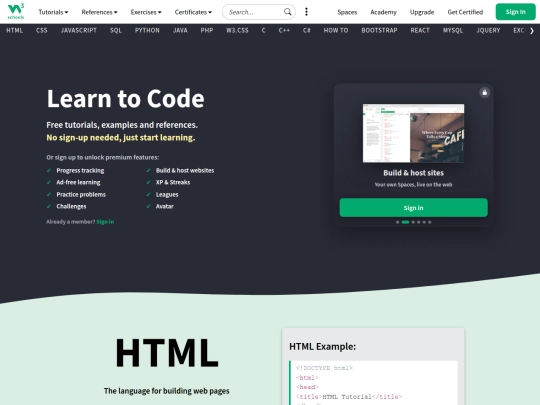This screenshot has width=540, height=405.
Task: Click the 'HTML Example:' heading
Action: coord(322,346)
